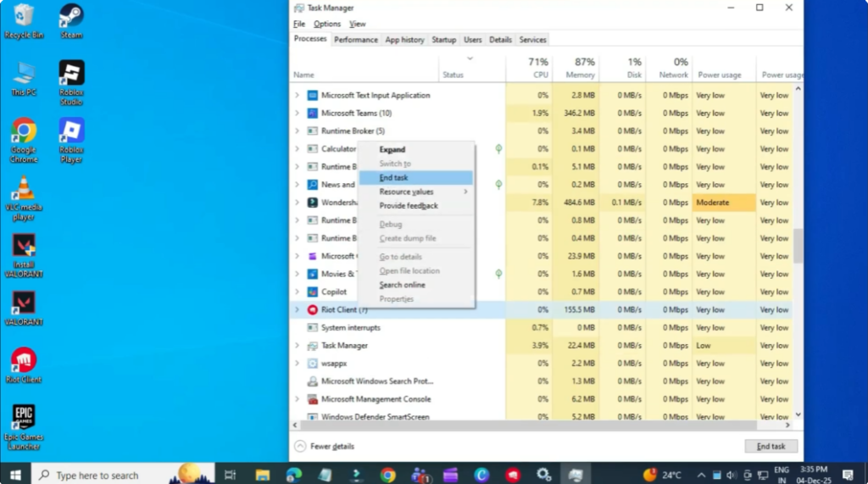Open the Options menu

click(327, 24)
